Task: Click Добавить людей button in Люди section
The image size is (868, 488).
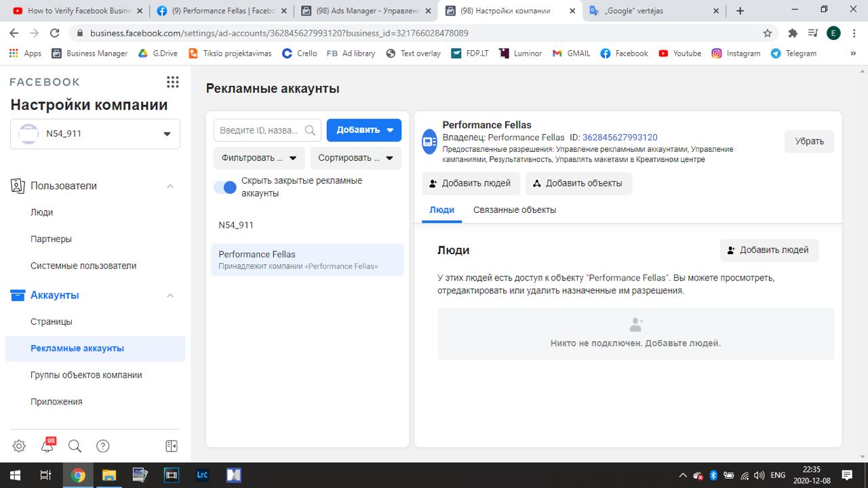Action: click(x=769, y=250)
